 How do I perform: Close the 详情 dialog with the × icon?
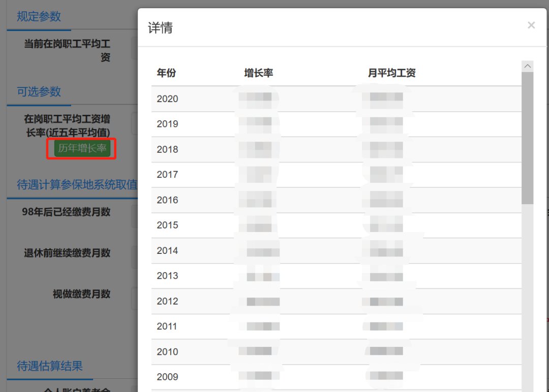coord(531,25)
